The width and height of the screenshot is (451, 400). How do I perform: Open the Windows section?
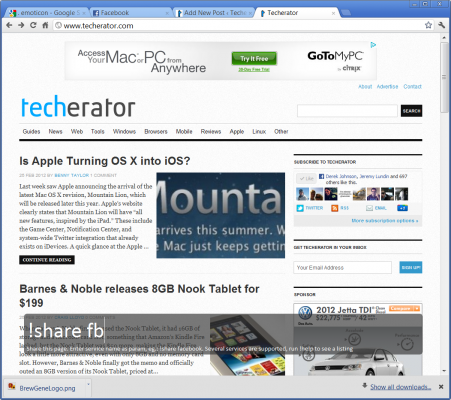click(124, 131)
